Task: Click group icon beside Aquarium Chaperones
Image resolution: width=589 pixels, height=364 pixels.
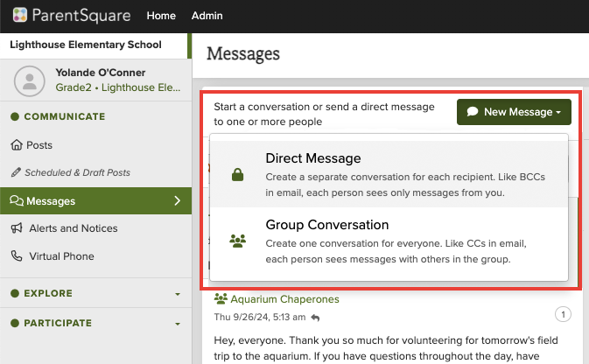Action: pos(221,298)
